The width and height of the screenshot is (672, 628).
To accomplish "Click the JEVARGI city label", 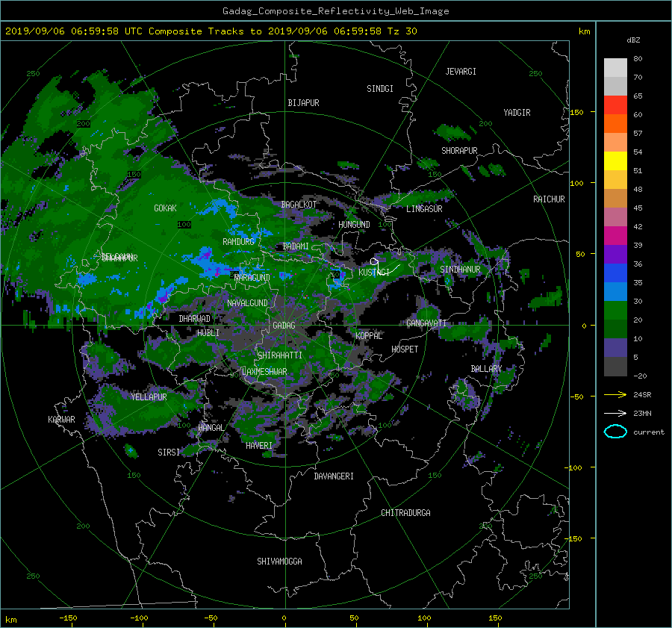I will coord(461,72).
